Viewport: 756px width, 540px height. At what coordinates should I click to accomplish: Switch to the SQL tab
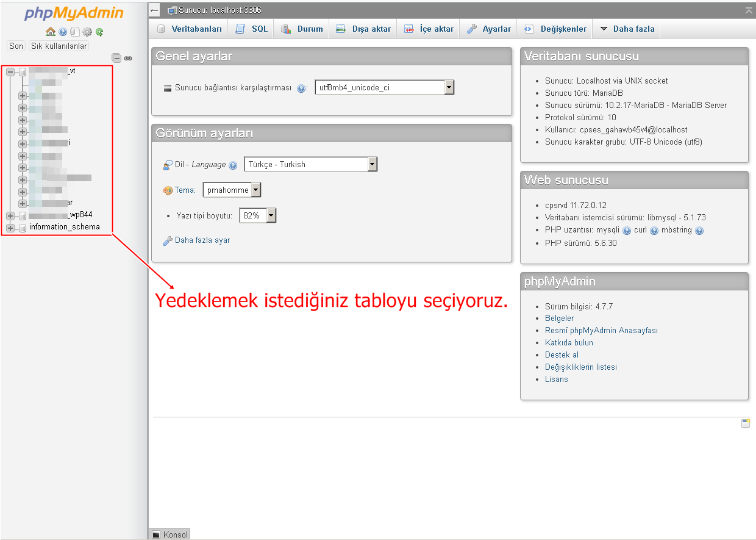click(x=251, y=29)
